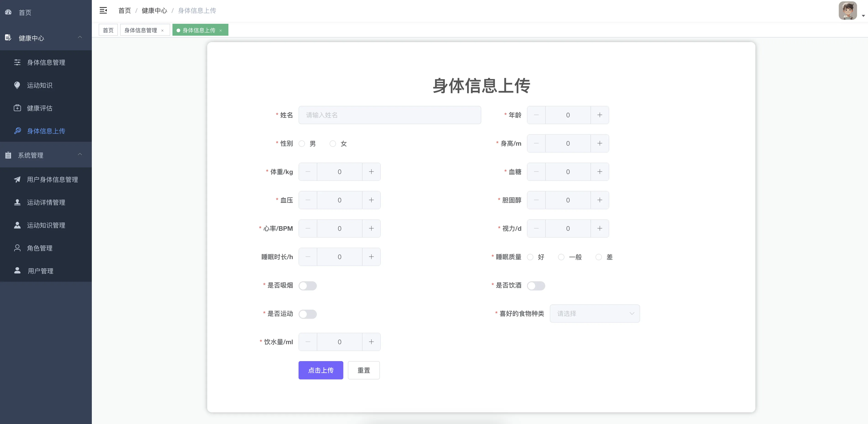
Task: Click the 点击上传 submit button
Action: pos(320,370)
